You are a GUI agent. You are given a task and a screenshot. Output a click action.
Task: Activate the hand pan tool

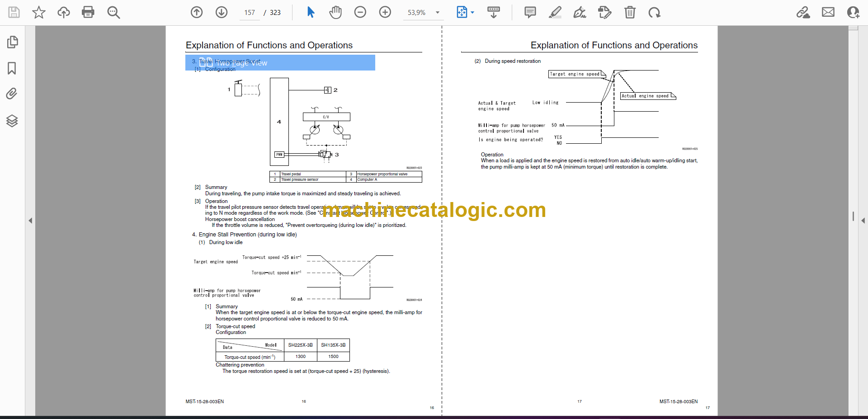pos(335,12)
